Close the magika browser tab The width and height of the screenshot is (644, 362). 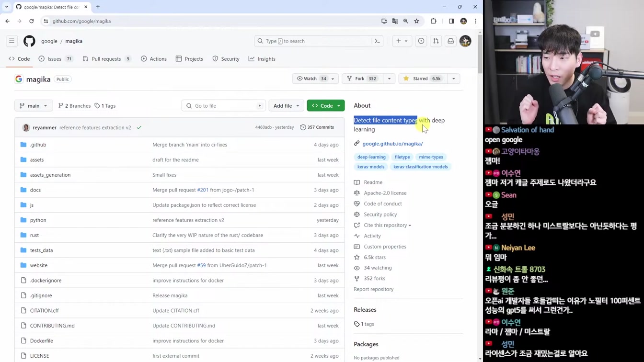coord(86,7)
